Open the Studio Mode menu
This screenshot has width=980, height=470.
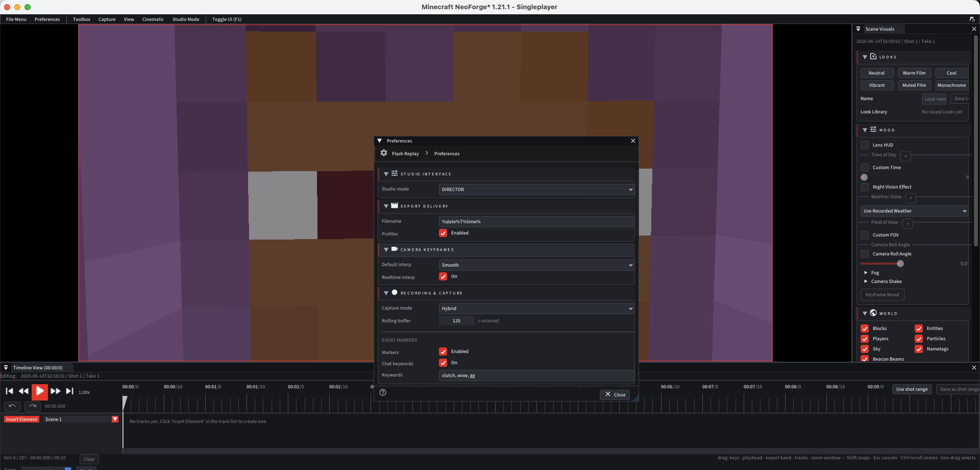tap(186, 19)
